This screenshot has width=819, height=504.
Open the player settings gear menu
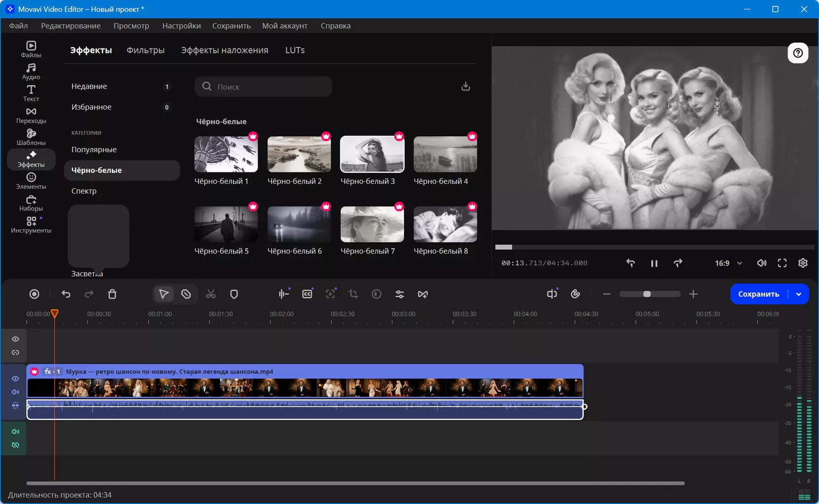[x=803, y=263]
